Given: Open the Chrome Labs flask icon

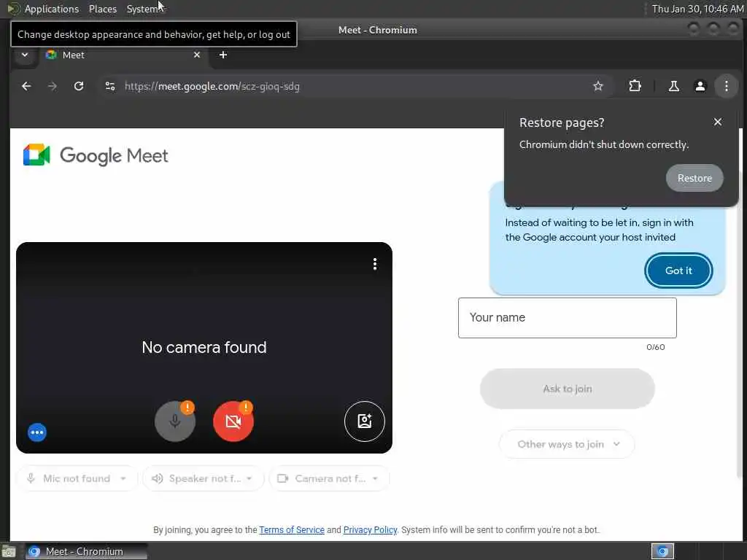Looking at the screenshot, I should [x=673, y=86].
